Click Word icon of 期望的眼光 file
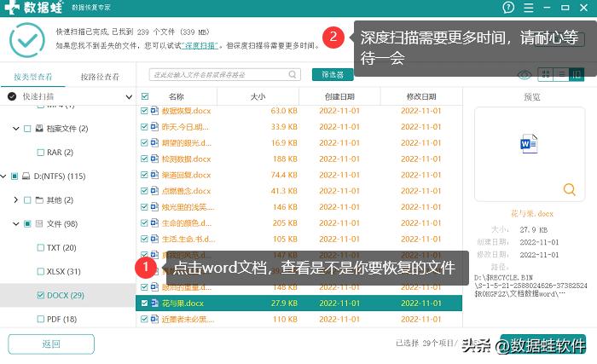Viewport: 597px width, 364px height. coord(154,142)
